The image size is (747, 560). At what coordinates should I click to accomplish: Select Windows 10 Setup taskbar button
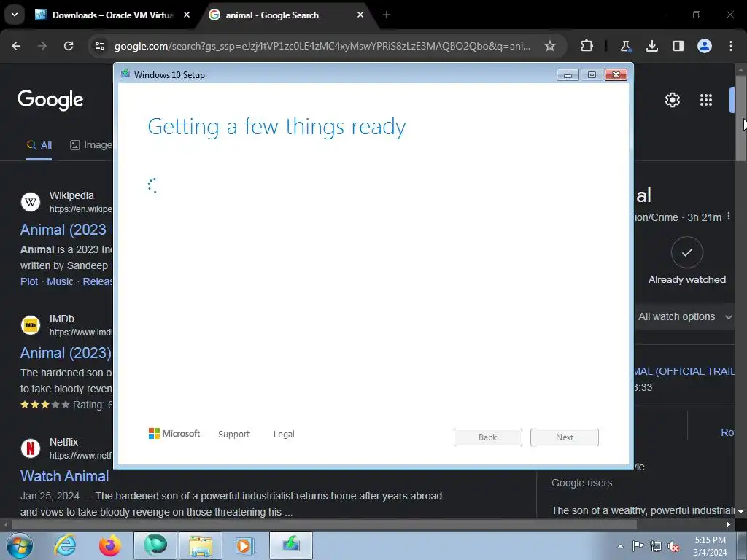pyautogui.click(x=291, y=545)
